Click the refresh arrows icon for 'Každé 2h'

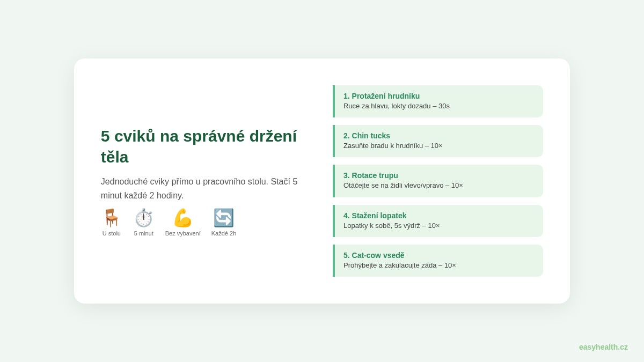[x=224, y=218]
